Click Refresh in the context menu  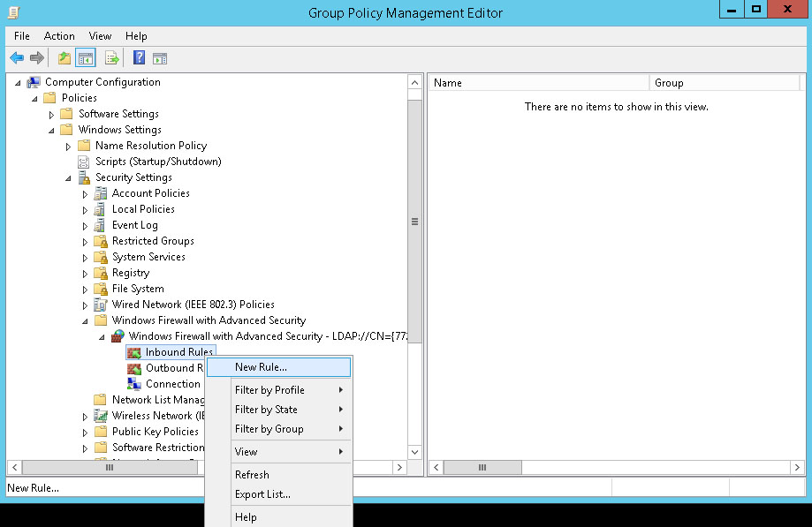252,475
